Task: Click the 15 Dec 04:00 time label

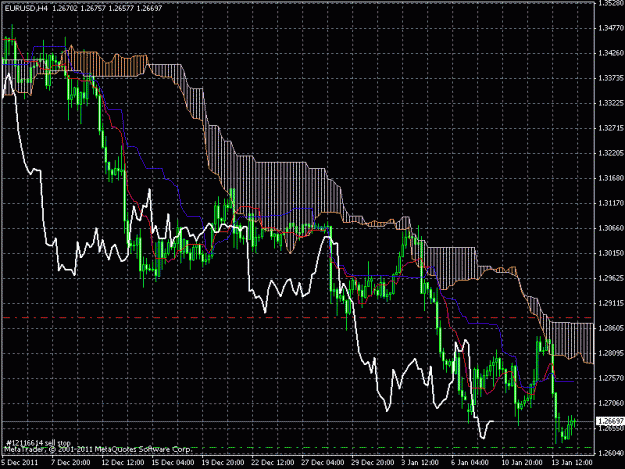Action: (x=173, y=462)
